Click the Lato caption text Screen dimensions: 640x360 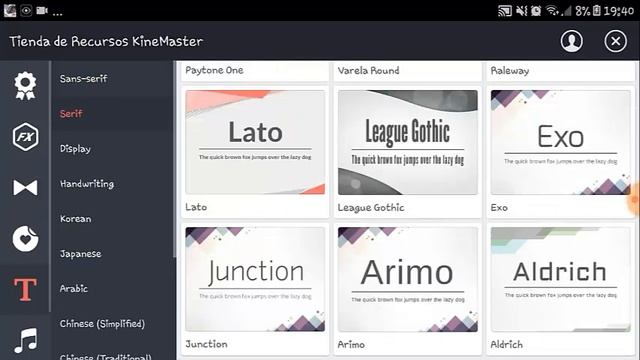pyautogui.click(x=196, y=207)
